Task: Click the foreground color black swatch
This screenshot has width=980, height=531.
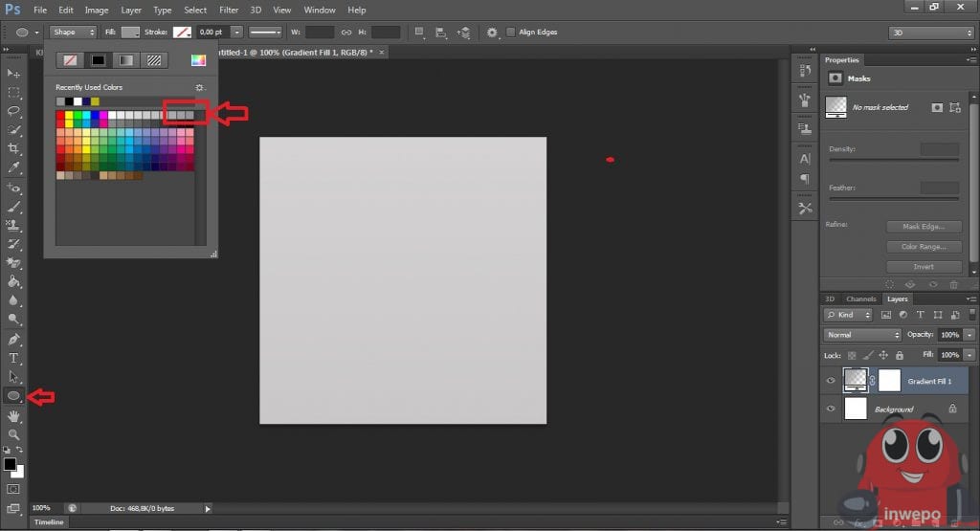Action: click(9, 463)
